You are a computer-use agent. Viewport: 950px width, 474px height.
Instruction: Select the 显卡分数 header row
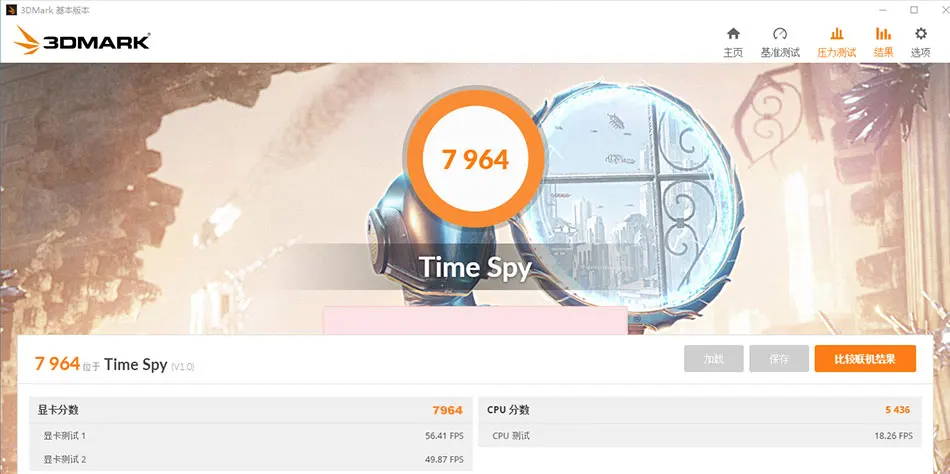pos(251,410)
